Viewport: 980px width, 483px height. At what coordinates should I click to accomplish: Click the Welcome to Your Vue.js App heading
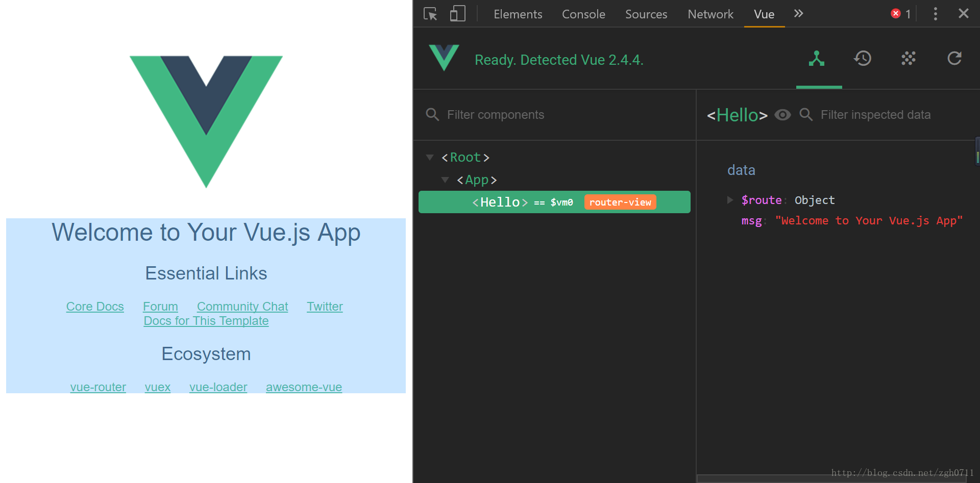(206, 232)
